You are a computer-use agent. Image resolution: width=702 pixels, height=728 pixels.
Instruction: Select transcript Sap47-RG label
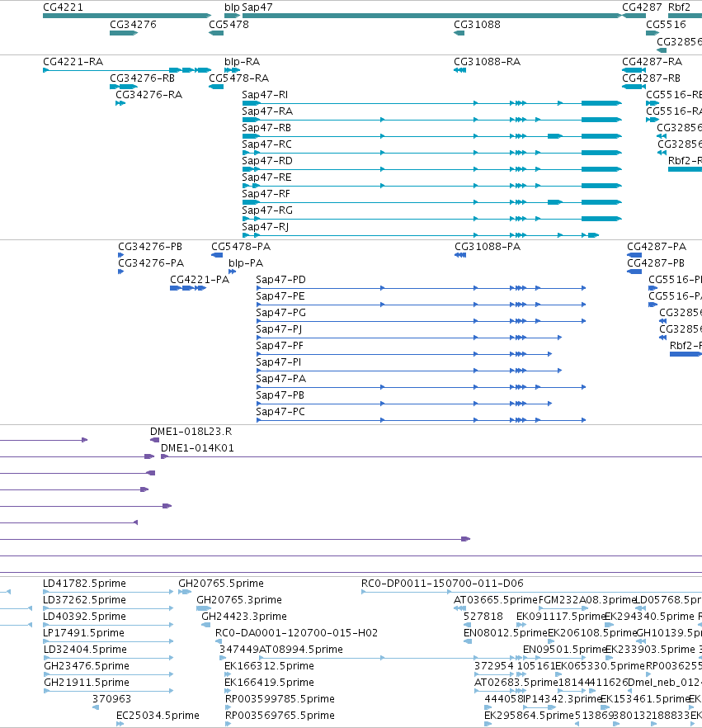point(267,210)
